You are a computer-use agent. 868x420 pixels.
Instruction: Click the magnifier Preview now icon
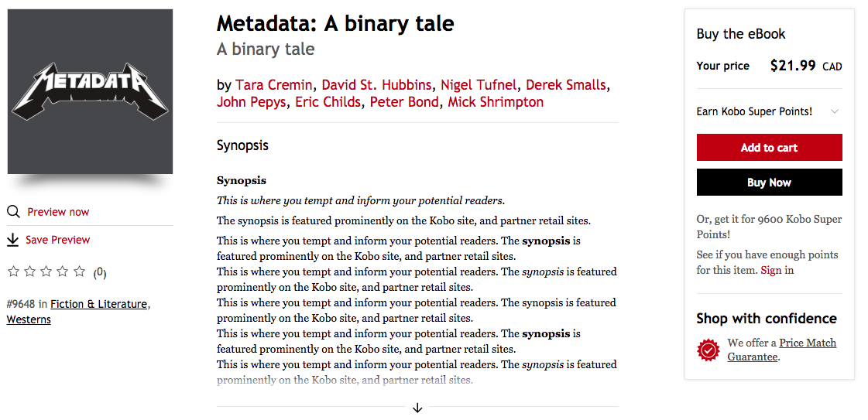13,212
